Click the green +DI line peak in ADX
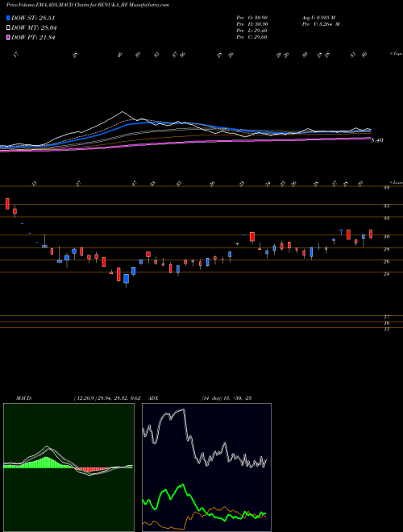This screenshot has width=403, height=532. point(183,484)
